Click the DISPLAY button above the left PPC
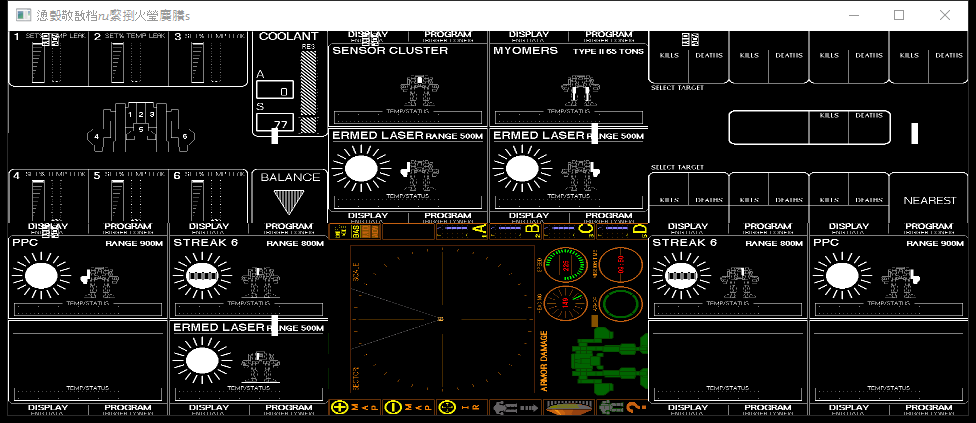This screenshot has height=423, width=976. point(49,228)
